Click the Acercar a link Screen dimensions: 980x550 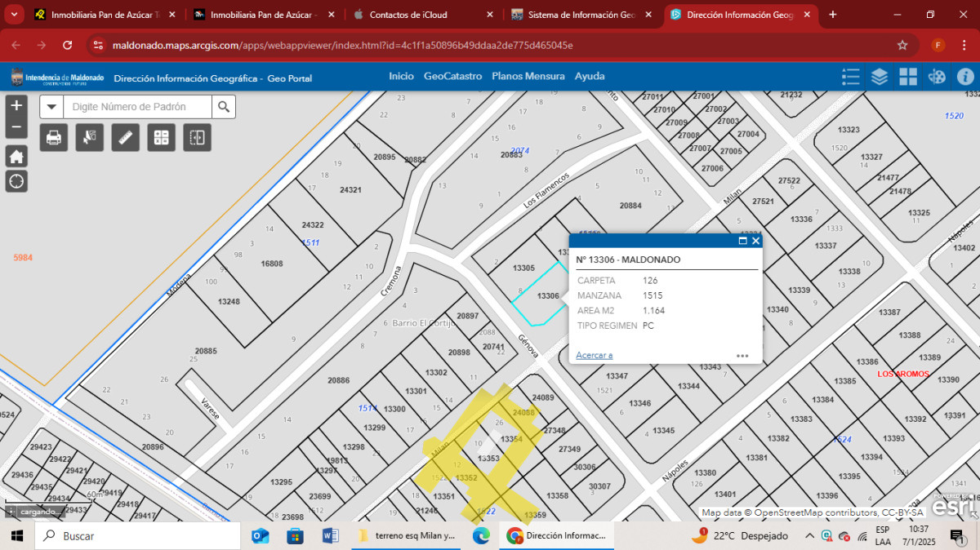click(594, 355)
